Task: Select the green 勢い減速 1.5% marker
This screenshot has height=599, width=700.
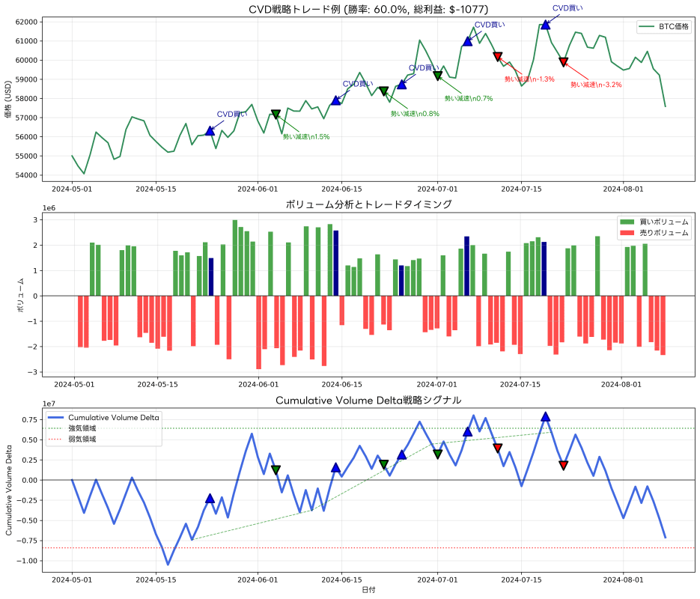Action: [276, 113]
